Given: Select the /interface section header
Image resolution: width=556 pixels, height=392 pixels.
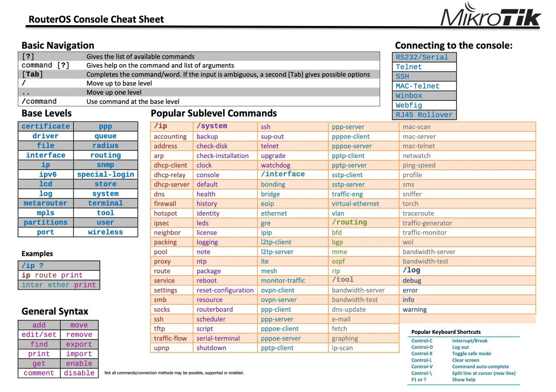Looking at the screenshot, I should (x=283, y=174).
